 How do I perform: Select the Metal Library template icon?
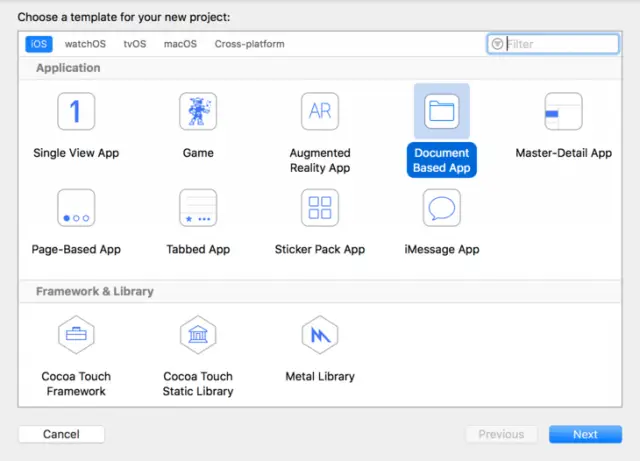[x=320, y=335]
